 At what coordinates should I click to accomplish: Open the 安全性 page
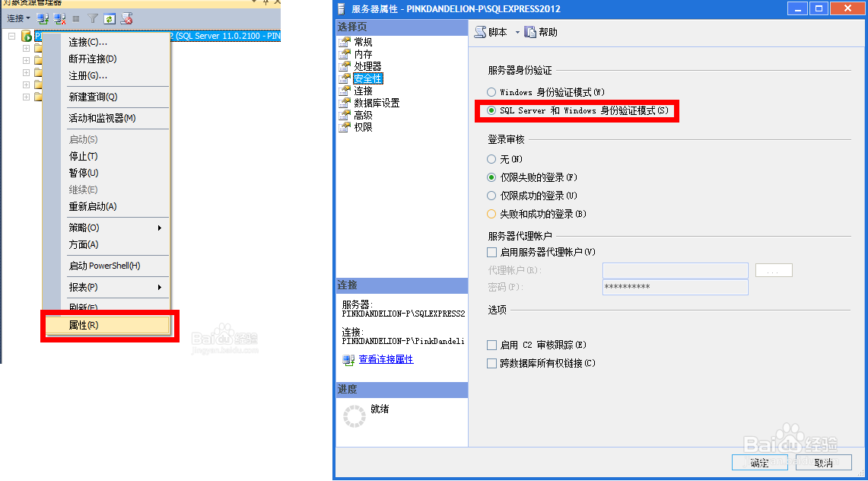pos(367,78)
